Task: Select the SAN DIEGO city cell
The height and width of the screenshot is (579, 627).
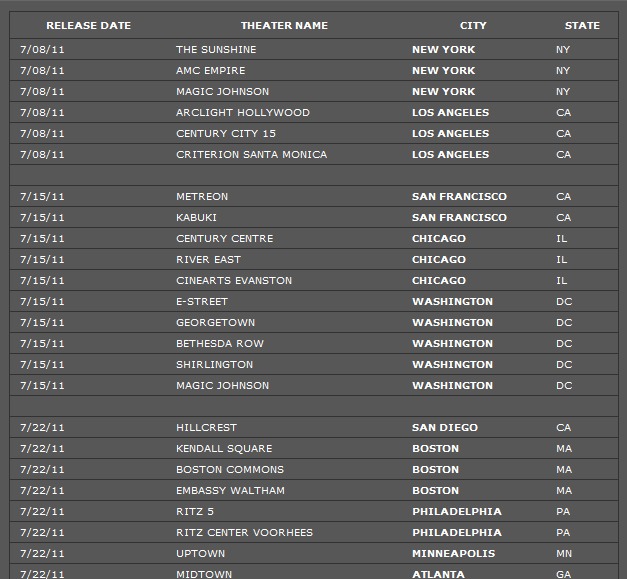Action: pyautogui.click(x=445, y=427)
